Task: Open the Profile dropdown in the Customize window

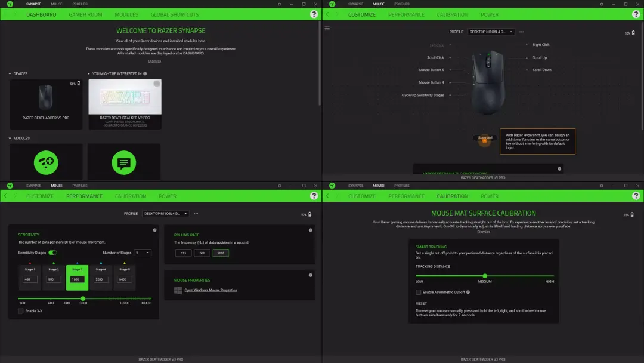Action: (x=491, y=32)
